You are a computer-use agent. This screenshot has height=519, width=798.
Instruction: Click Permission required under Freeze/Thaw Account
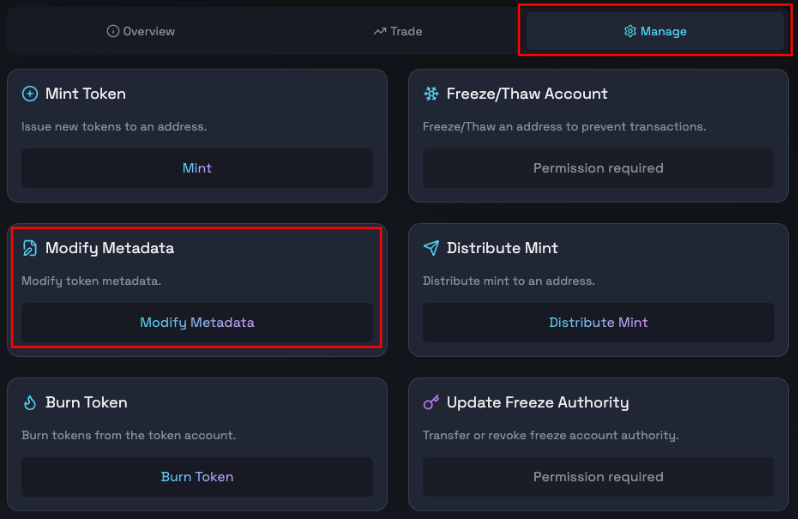tap(598, 168)
